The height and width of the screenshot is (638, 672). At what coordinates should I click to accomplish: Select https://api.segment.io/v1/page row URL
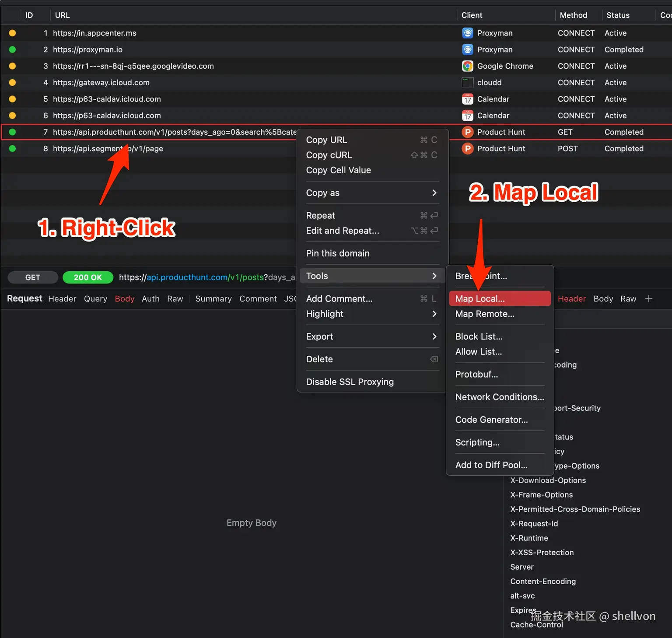click(x=108, y=149)
